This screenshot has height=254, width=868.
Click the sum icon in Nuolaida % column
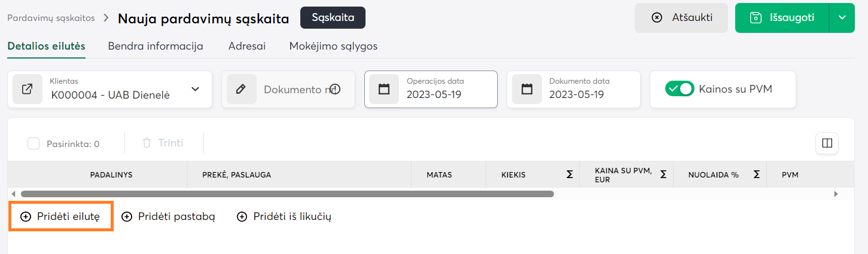coord(756,175)
